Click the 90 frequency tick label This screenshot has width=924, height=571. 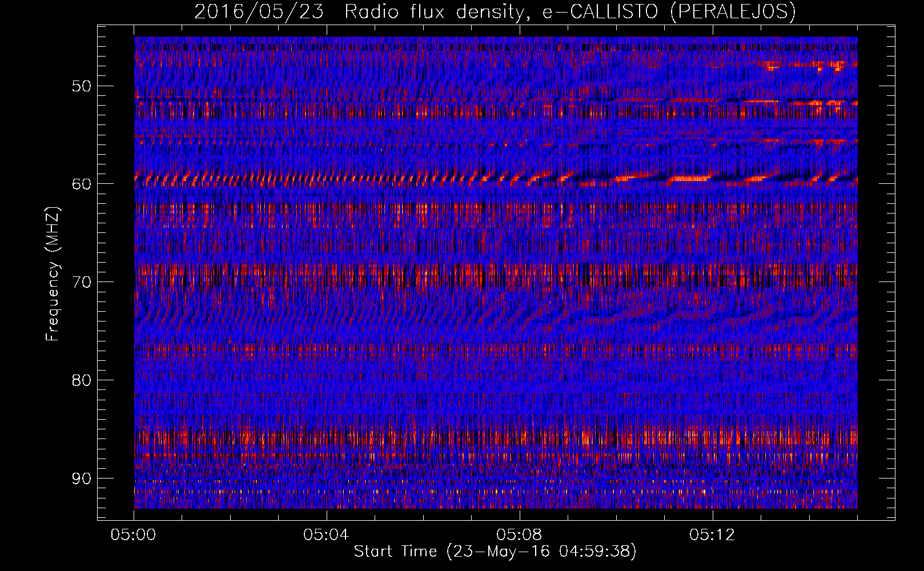click(x=81, y=478)
